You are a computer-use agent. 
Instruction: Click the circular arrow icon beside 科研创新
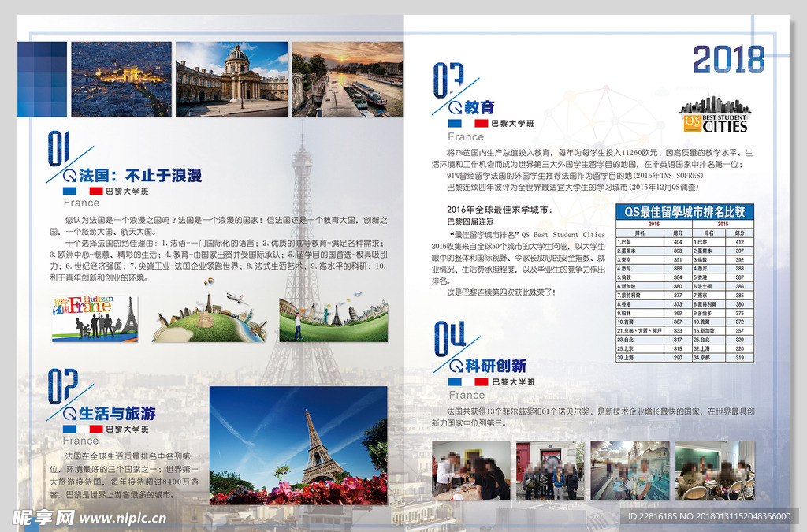[456, 366]
